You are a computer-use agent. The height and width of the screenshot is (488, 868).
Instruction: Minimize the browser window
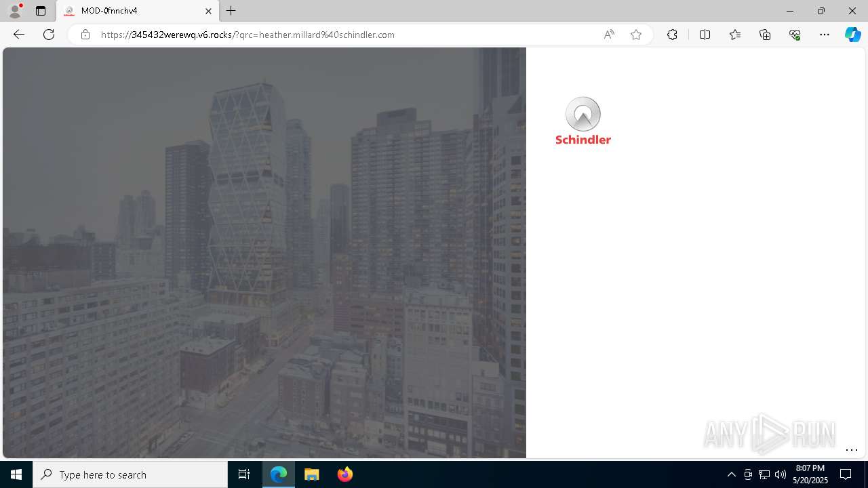[790, 11]
